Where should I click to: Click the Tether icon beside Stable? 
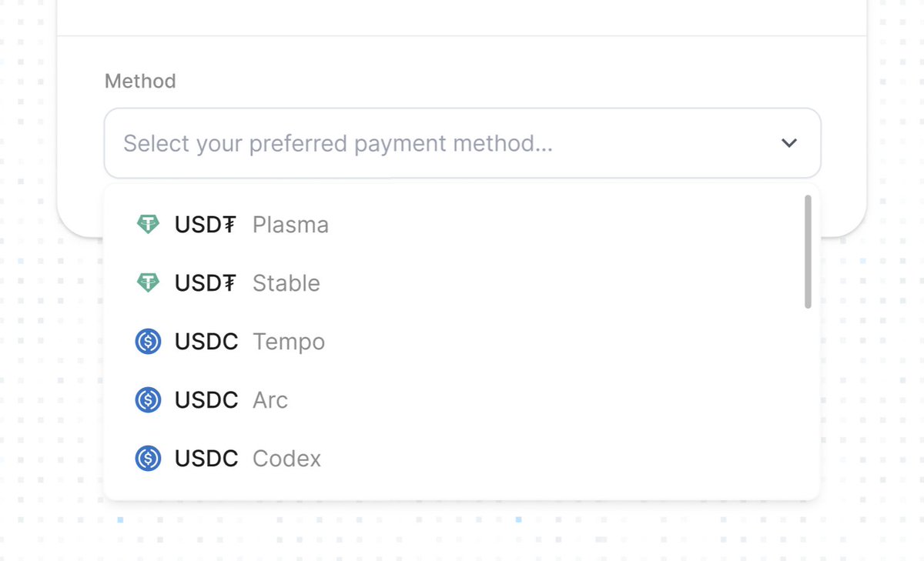coord(148,282)
